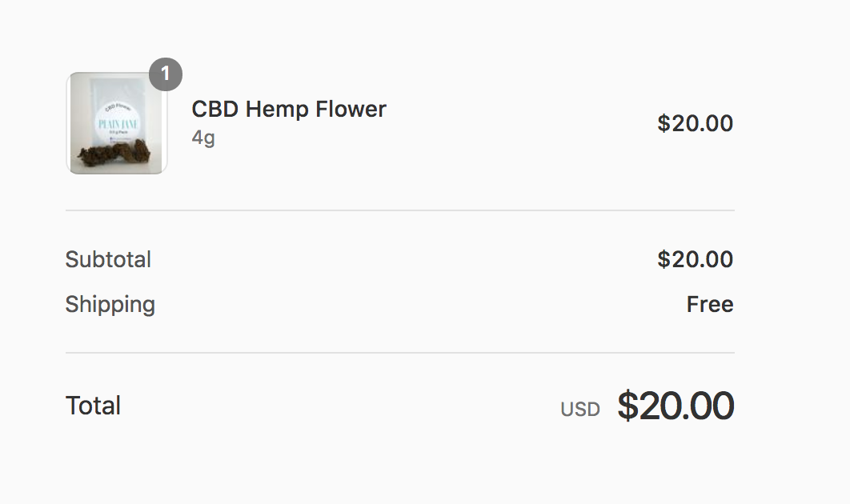Select the CBD Hemp Flower product name

(x=289, y=110)
